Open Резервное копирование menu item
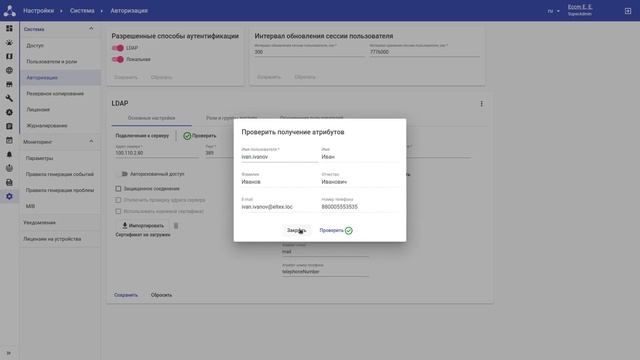The width and height of the screenshot is (640, 360). pyautogui.click(x=60, y=93)
